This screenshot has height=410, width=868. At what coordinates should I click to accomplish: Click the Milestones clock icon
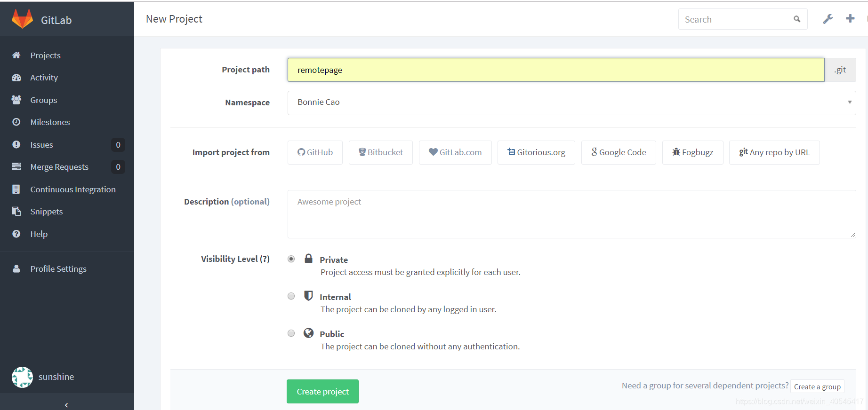coord(16,122)
